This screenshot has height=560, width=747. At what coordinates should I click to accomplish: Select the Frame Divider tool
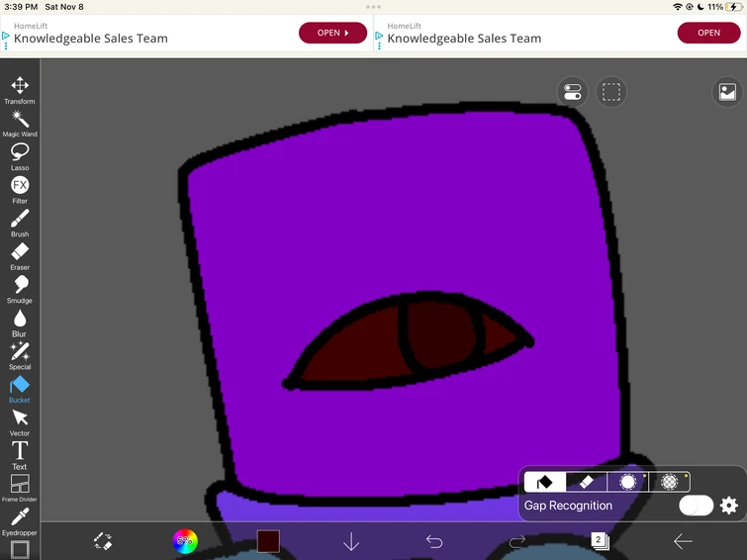pyautogui.click(x=20, y=488)
